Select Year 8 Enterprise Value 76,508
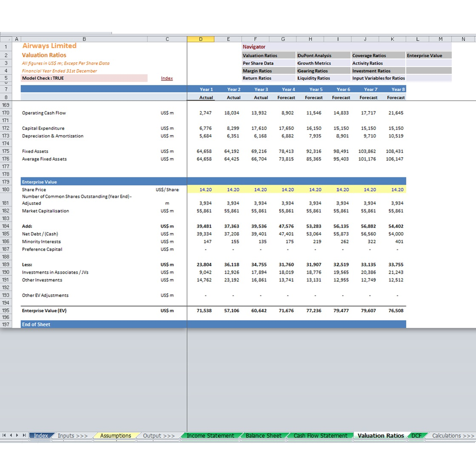 tap(392, 310)
